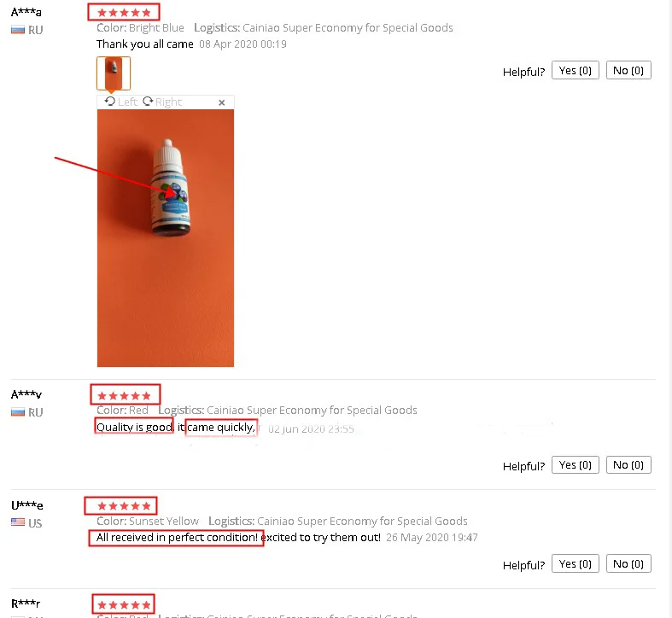The height and width of the screenshot is (618, 672).
Task: Click the enlarged bottle photo on orange background
Action: click(x=166, y=238)
